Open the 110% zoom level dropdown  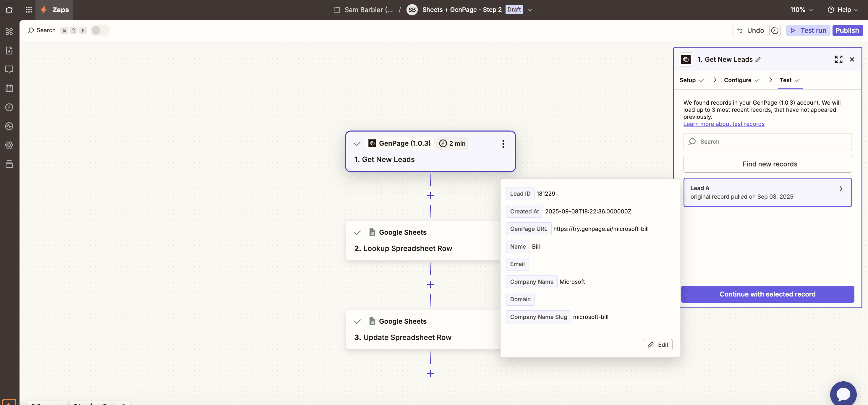pos(801,10)
